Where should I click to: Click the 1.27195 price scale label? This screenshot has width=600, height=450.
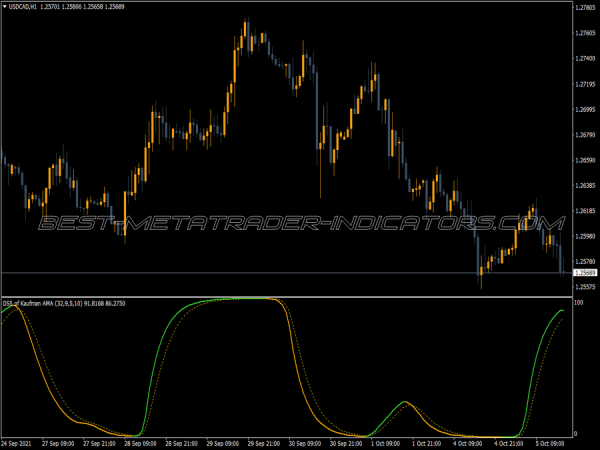pyautogui.click(x=585, y=84)
